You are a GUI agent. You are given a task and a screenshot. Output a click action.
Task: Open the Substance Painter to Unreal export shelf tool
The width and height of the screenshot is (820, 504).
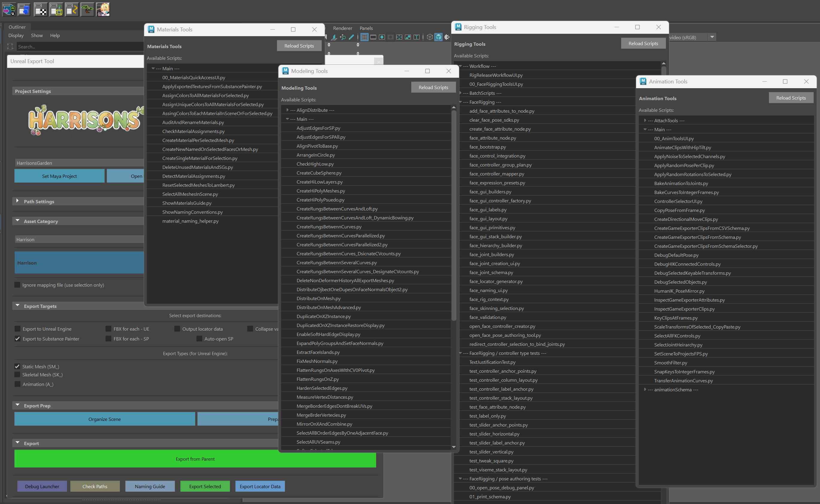click(9, 10)
